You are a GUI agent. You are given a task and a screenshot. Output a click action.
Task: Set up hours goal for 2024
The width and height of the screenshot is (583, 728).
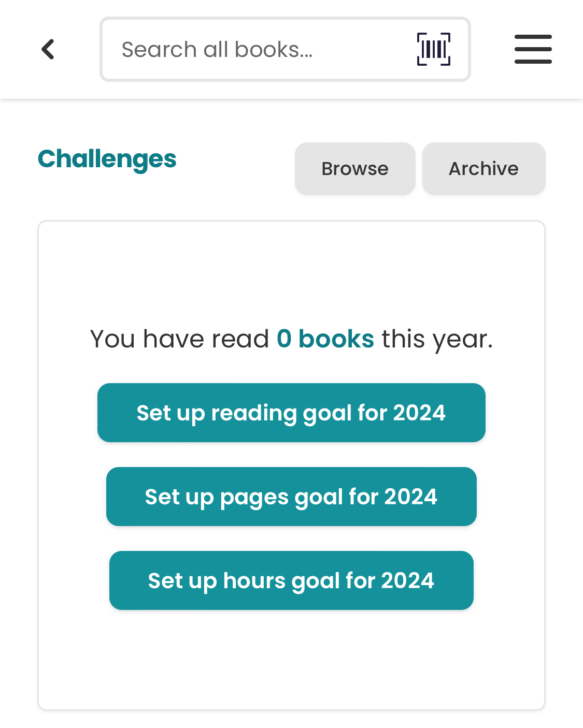tap(291, 580)
